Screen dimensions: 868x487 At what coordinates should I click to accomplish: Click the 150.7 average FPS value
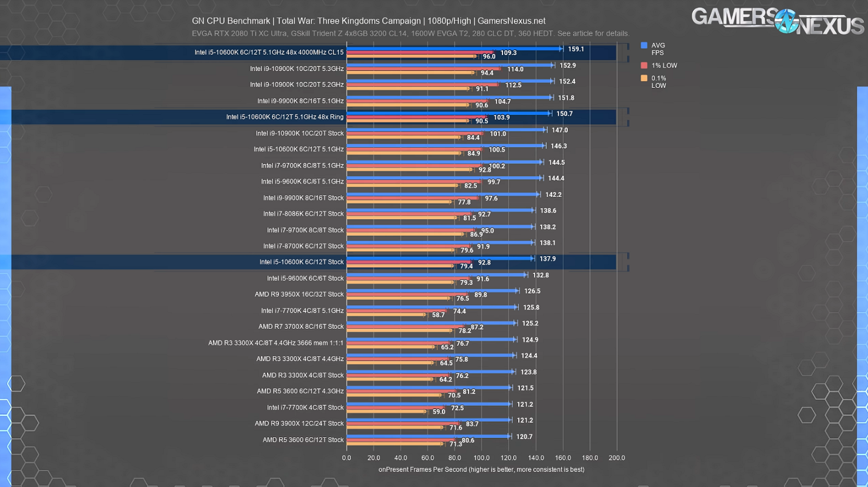pos(564,114)
